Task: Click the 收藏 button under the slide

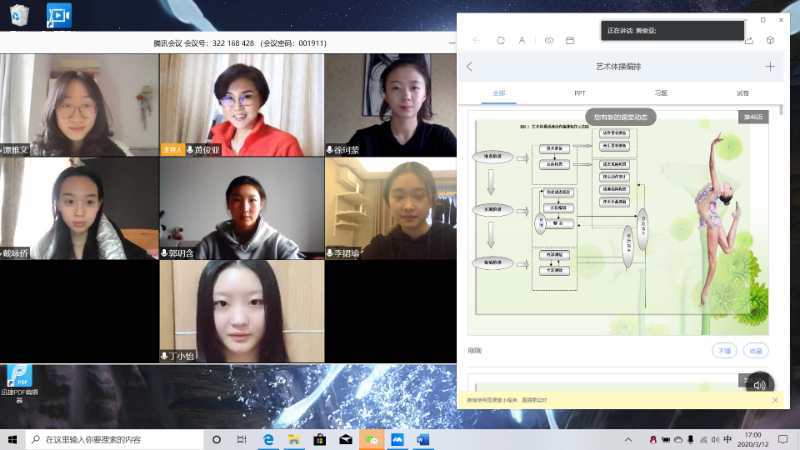Action: pos(755,351)
